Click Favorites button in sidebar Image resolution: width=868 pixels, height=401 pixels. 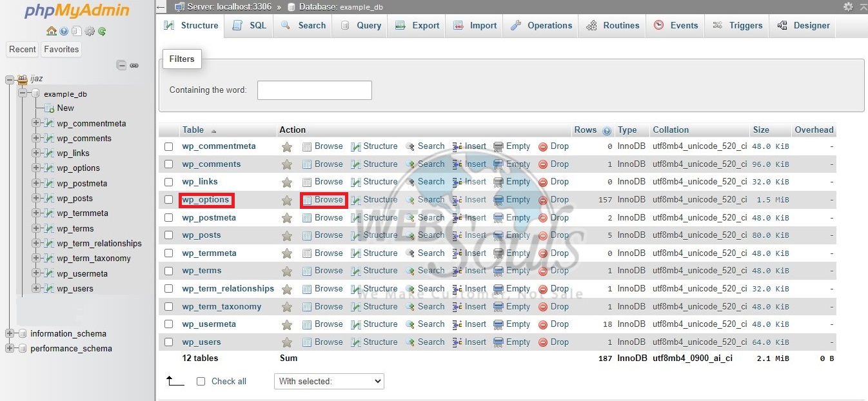tap(61, 49)
